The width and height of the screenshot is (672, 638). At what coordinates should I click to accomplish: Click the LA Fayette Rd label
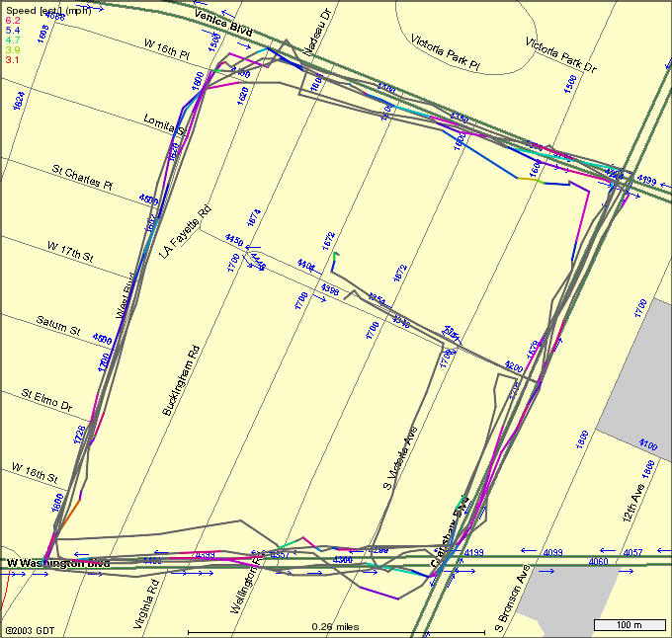185,232
